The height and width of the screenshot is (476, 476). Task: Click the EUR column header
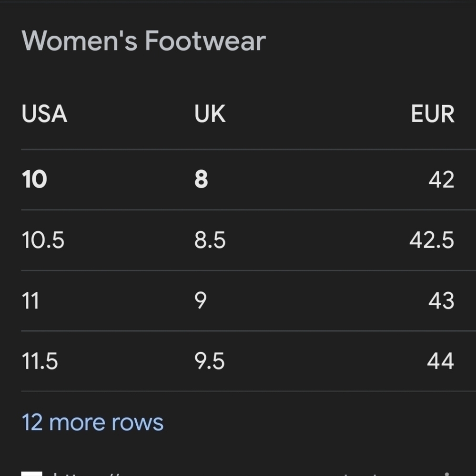tap(433, 114)
